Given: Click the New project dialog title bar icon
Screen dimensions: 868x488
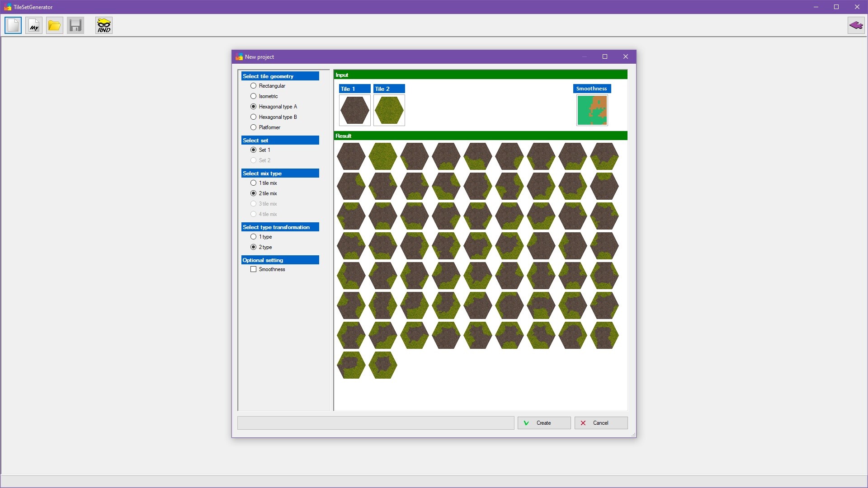Looking at the screenshot, I should (239, 56).
